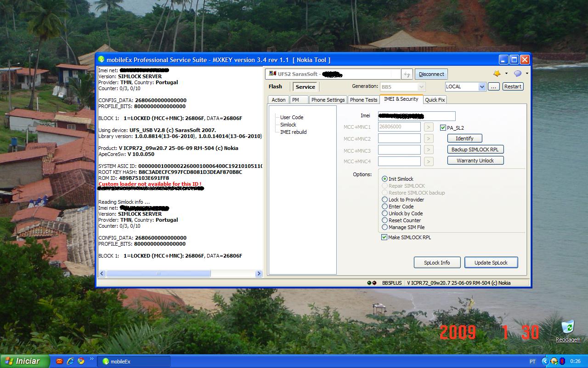Image resolution: width=588 pixels, height=368 pixels.
Task: Click the Restart button
Action: click(x=513, y=86)
